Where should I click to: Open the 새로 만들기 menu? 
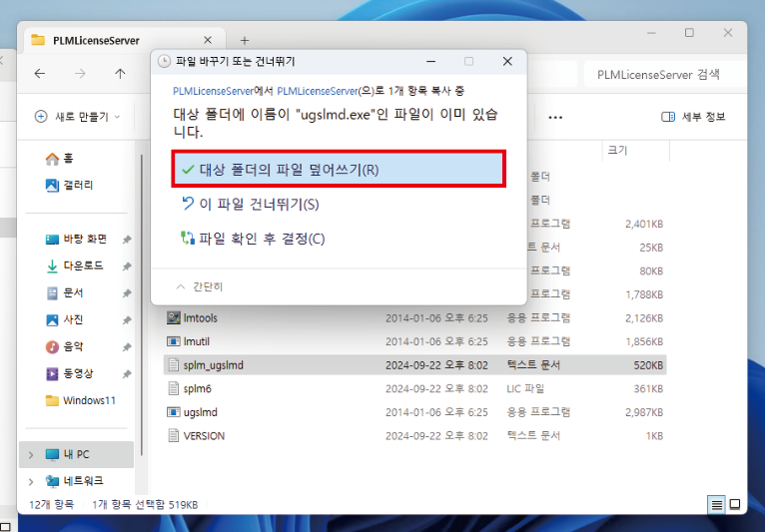(x=77, y=117)
